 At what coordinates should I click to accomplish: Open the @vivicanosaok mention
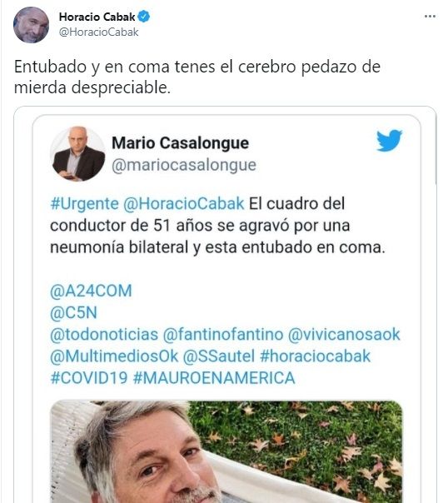tap(344, 334)
